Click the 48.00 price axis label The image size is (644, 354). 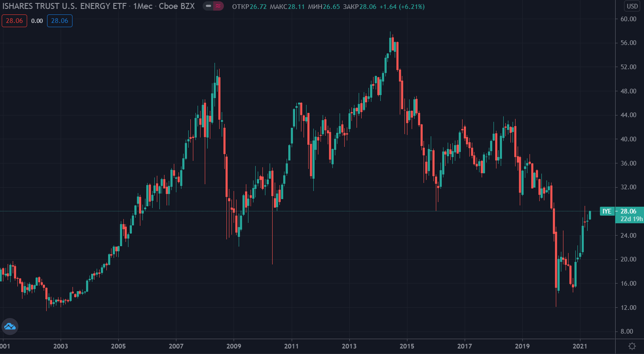(628, 91)
